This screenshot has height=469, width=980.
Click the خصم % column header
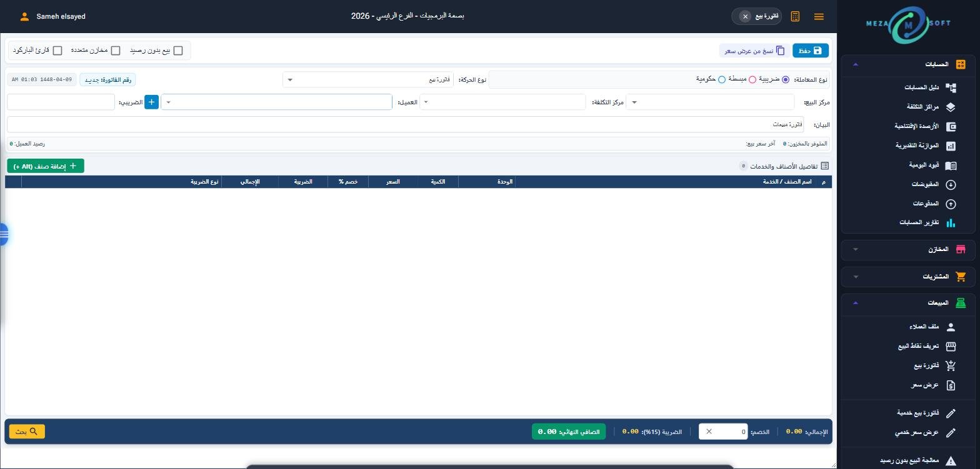(348, 182)
